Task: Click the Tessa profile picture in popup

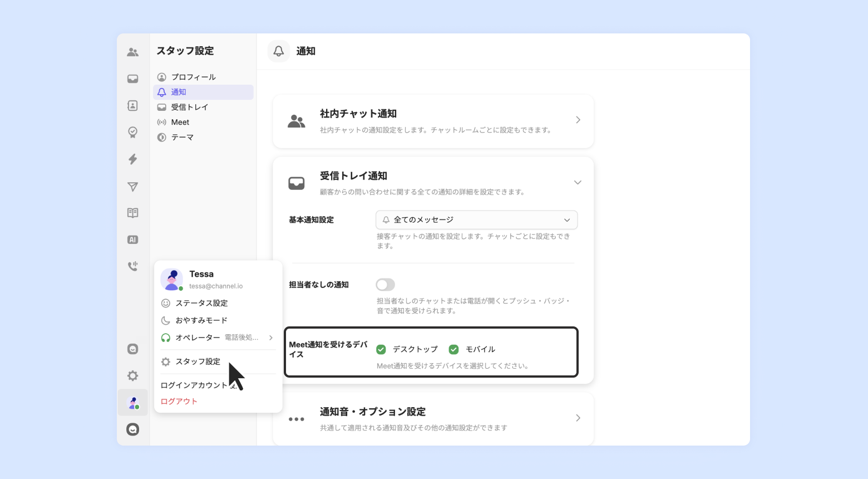Action: 172,280
